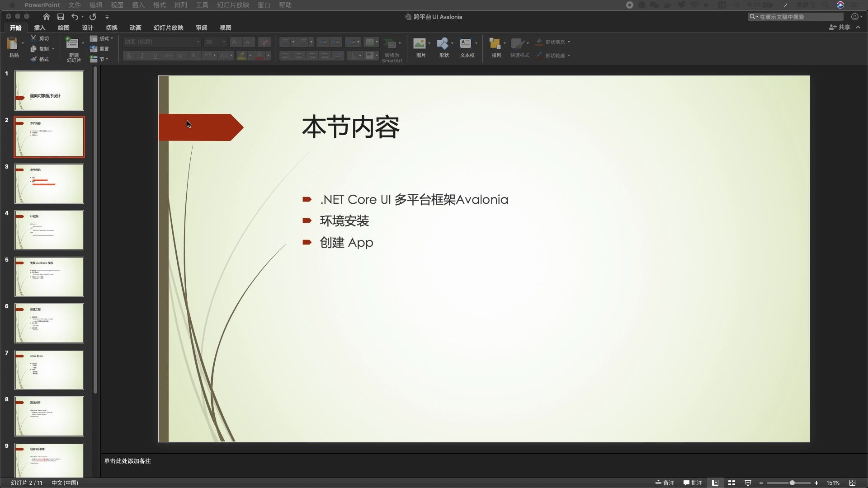Screen dimensions: 868x488
Task: Switch to the 切换 ribbon tab
Action: pos(112,28)
